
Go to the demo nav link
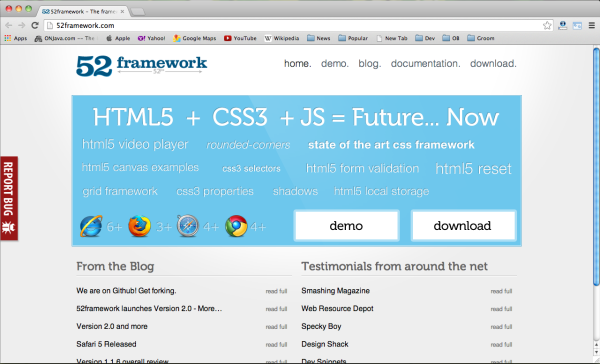point(335,64)
